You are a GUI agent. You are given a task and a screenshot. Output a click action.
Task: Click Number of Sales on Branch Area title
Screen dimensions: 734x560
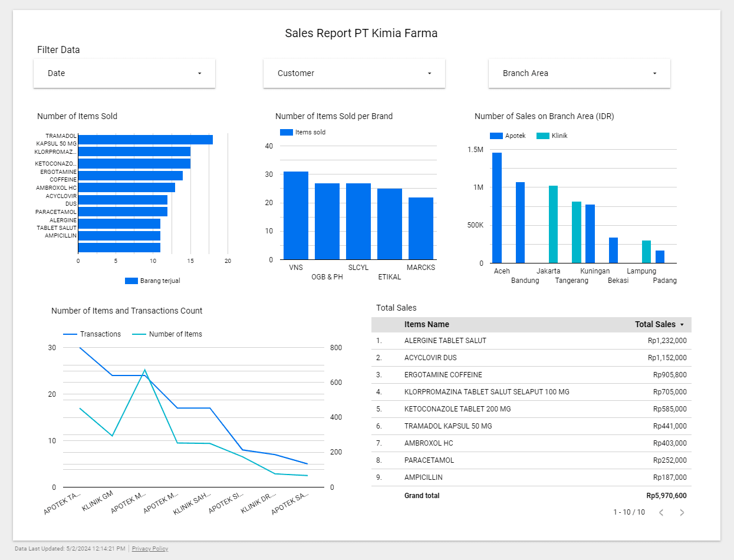tap(544, 116)
